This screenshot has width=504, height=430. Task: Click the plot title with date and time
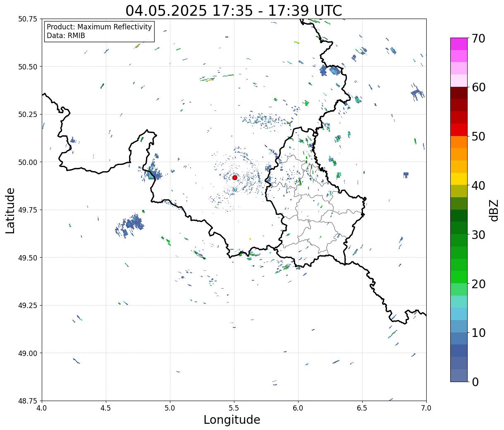tap(234, 10)
